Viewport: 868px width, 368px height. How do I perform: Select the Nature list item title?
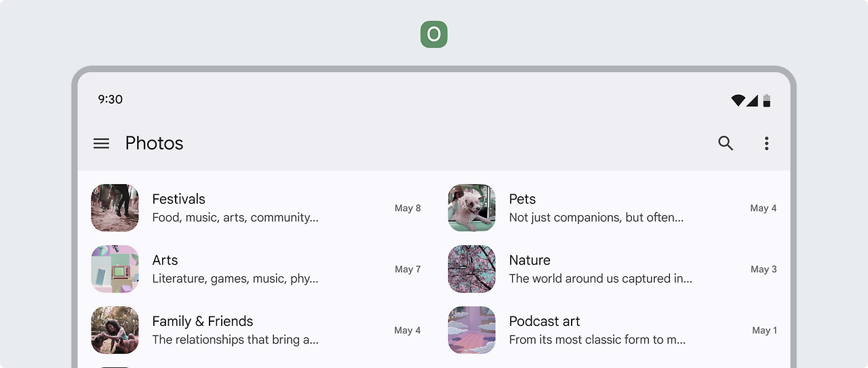pyautogui.click(x=530, y=260)
